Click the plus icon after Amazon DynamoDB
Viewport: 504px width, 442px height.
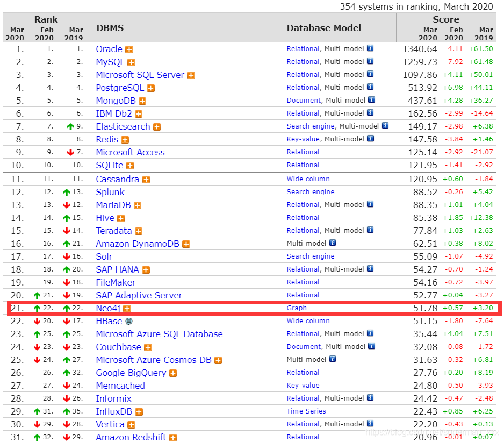coord(186,244)
